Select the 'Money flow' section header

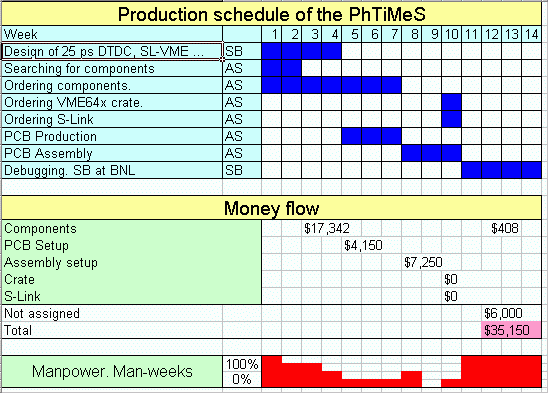(x=272, y=208)
